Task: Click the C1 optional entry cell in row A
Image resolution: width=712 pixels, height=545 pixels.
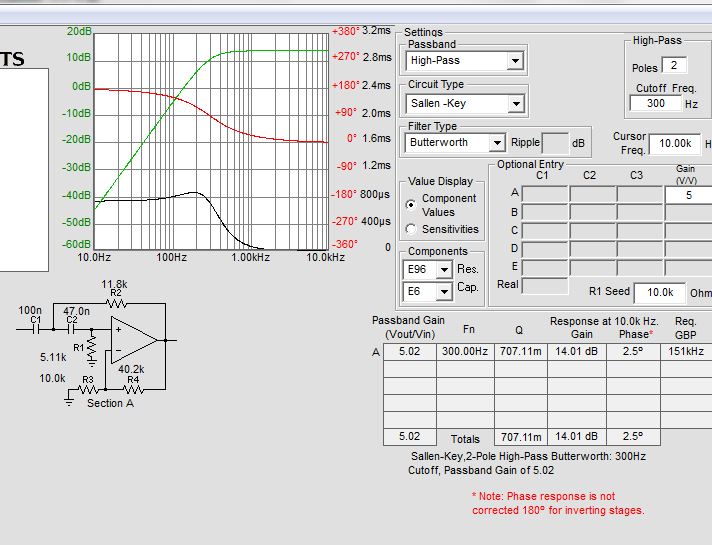Action: tap(545, 194)
